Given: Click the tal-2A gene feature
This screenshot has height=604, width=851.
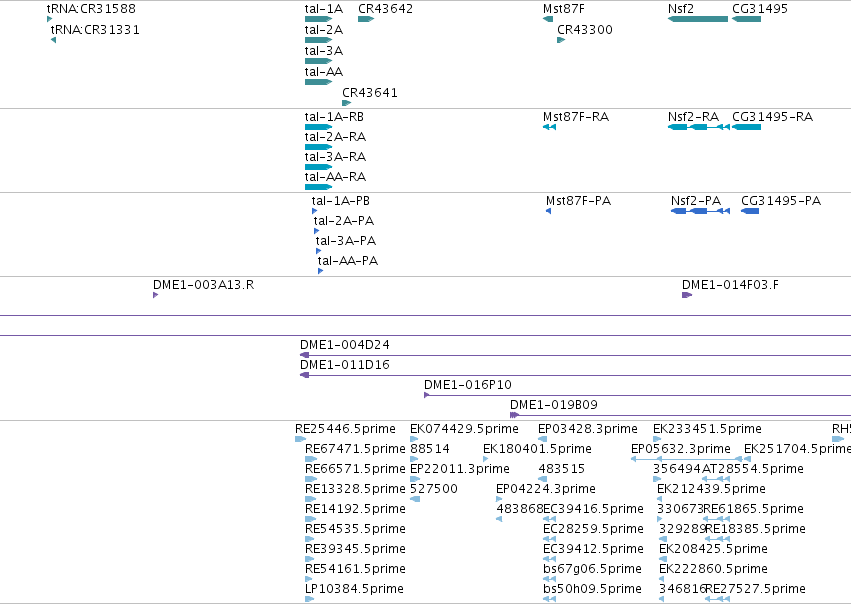Looking at the screenshot, I should pos(319,40).
